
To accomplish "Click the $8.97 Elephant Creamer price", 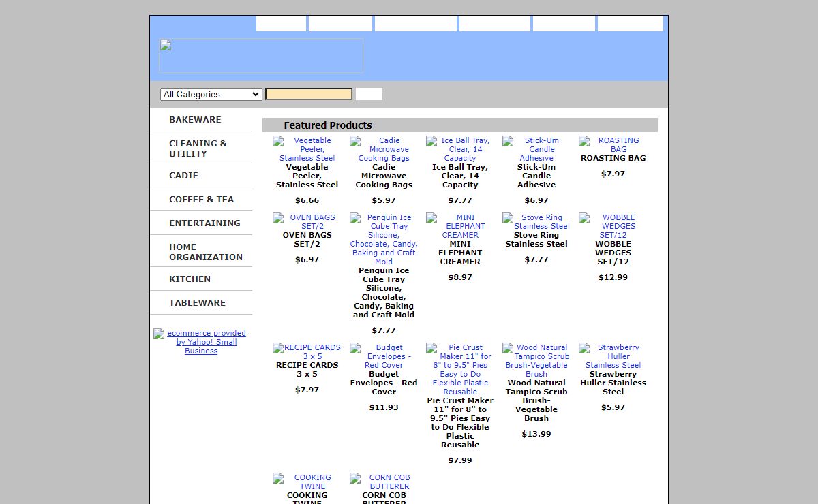I will [460, 277].
